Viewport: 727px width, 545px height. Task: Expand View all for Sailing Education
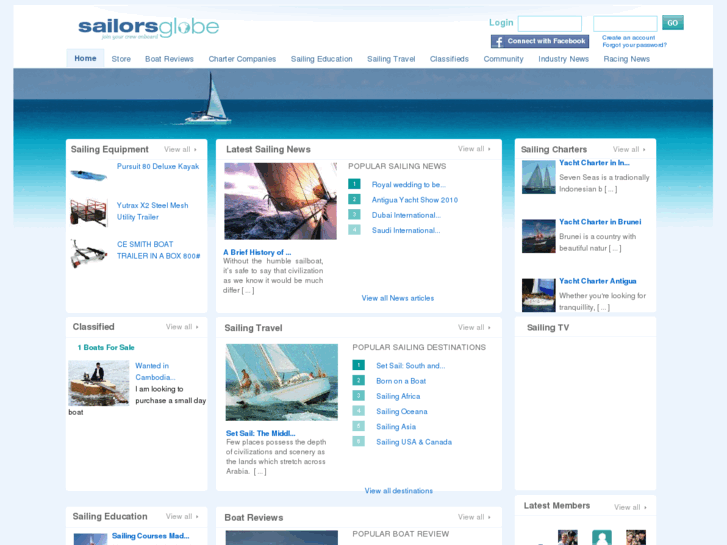182,516
